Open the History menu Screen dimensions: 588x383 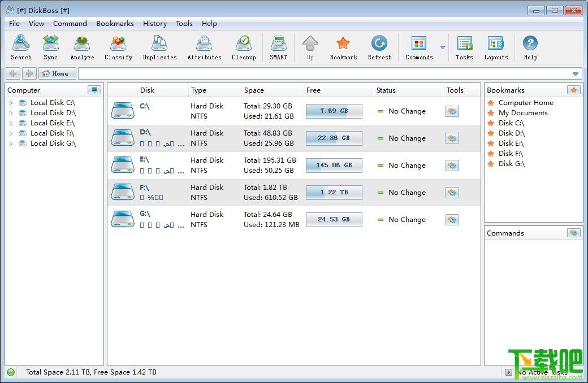point(154,23)
